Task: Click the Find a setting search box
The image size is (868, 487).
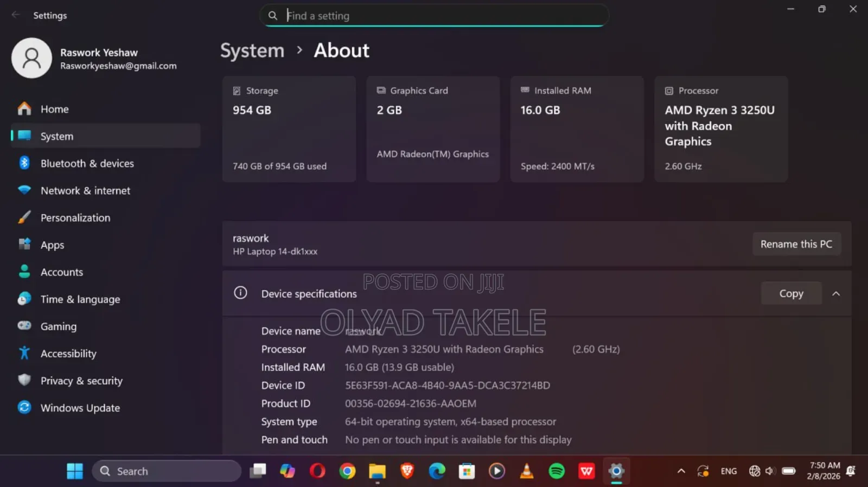Action: pos(434,16)
